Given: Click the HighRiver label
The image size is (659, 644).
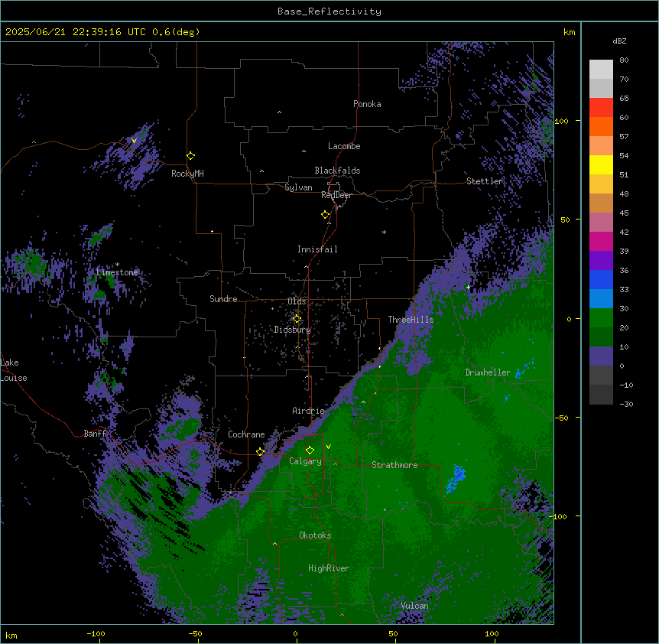Looking at the screenshot, I should point(329,568).
